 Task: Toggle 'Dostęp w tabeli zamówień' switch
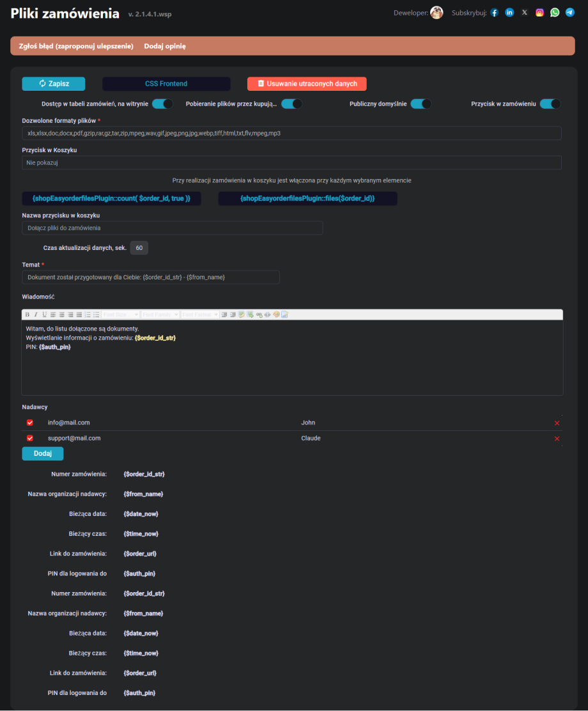(x=162, y=104)
